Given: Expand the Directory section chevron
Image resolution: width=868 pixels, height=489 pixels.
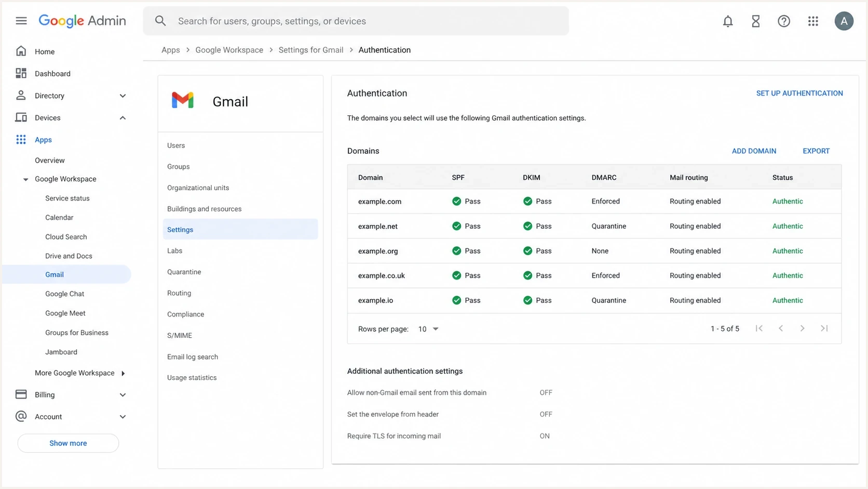Looking at the screenshot, I should tap(123, 96).
